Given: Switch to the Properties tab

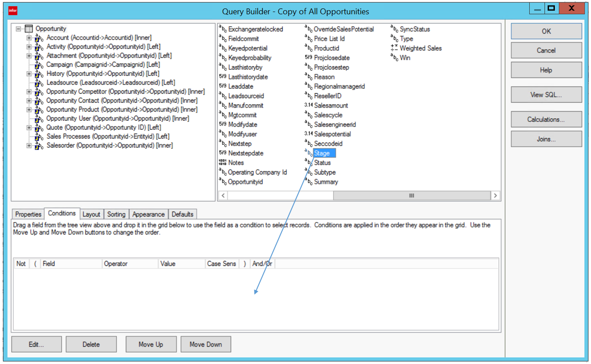Looking at the screenshot, I should [x=28, y=214].
